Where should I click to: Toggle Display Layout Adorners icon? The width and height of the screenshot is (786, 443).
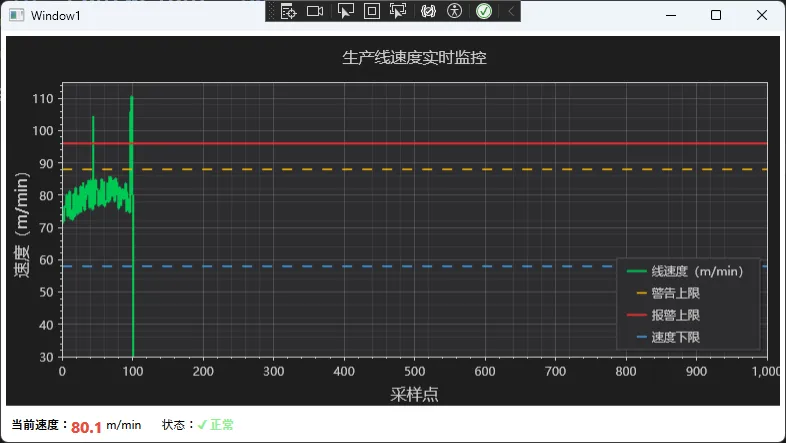coord(371,11)
